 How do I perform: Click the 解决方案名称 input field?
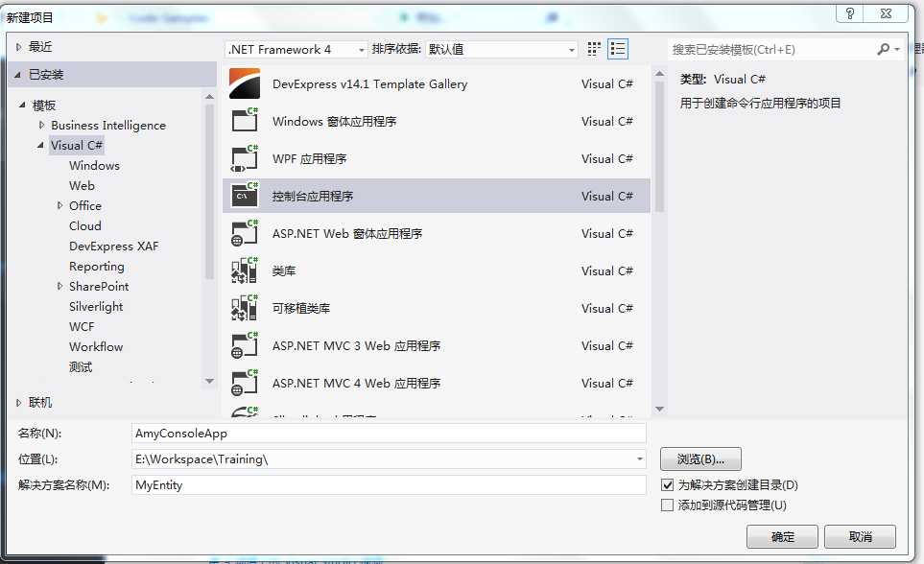click(x=389, y=485)
